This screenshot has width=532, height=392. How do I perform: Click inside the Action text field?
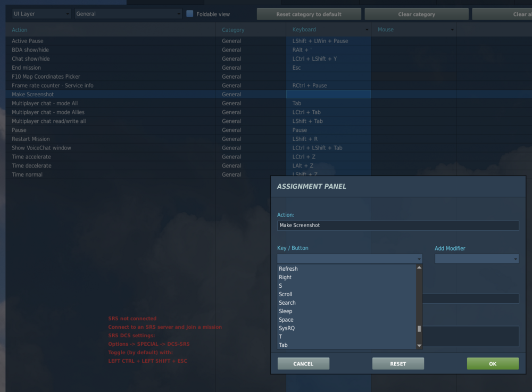pos(397,226)
